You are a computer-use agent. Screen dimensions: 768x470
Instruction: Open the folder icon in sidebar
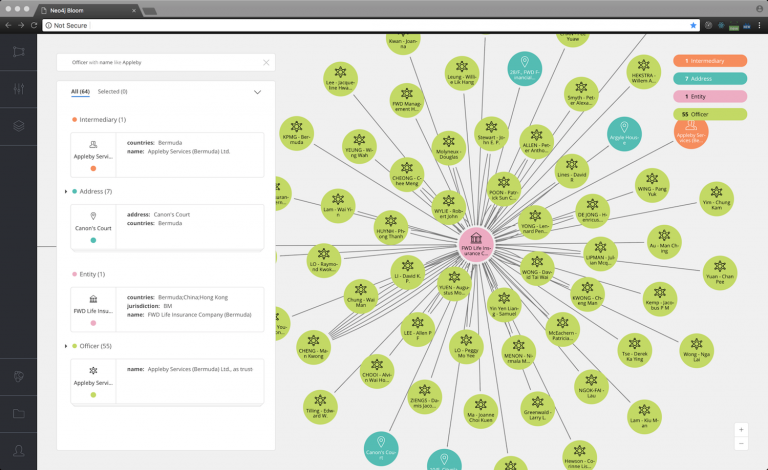click(x=19, y=414)
